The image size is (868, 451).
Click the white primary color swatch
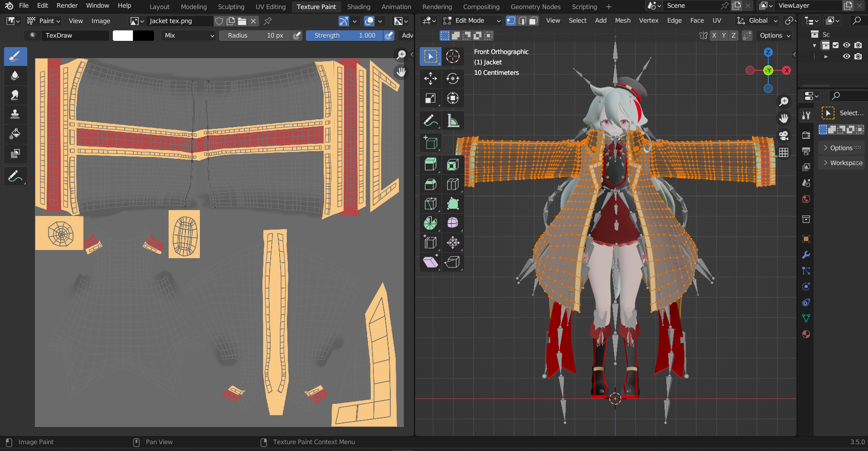[123, 35]
